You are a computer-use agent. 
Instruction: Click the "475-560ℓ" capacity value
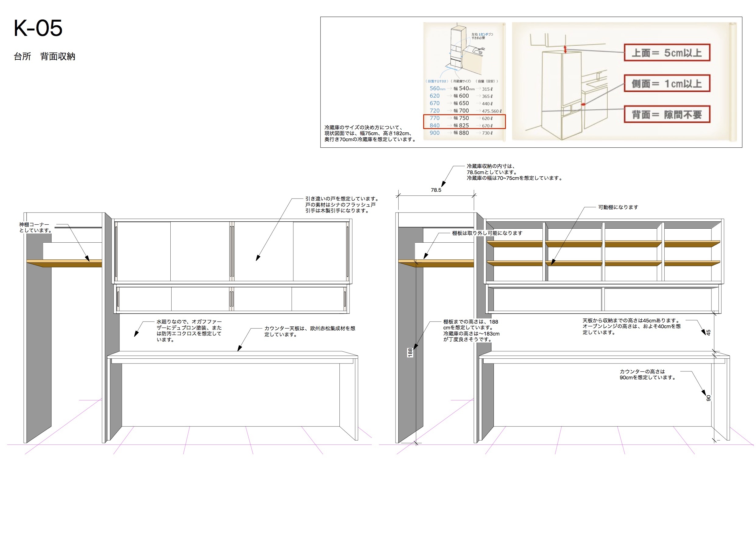[x=492, y=111]
